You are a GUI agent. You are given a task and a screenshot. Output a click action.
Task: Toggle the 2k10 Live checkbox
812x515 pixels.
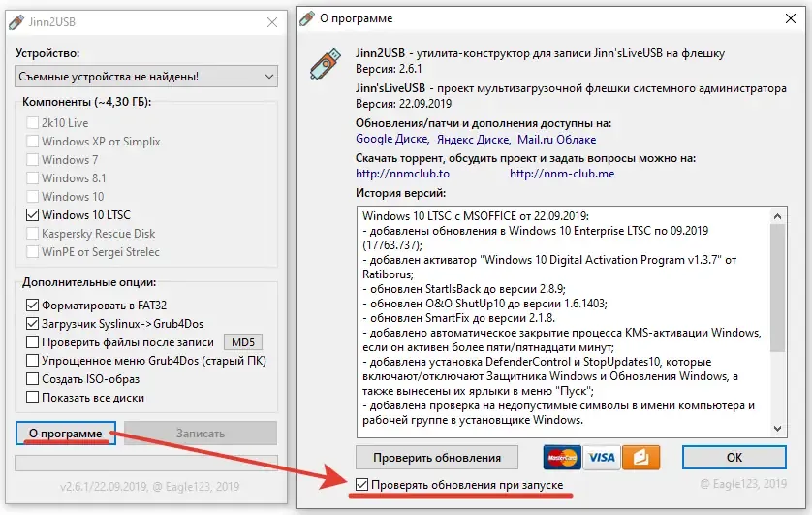coord(32,123)
